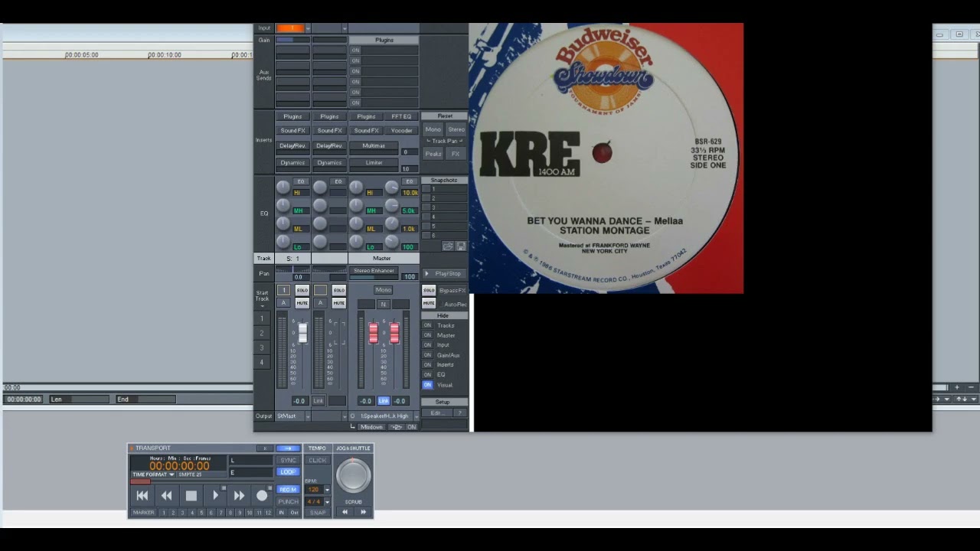Enable the AutoRec checkbox
This screenshot has height=551, width=980.
[440, 304]
